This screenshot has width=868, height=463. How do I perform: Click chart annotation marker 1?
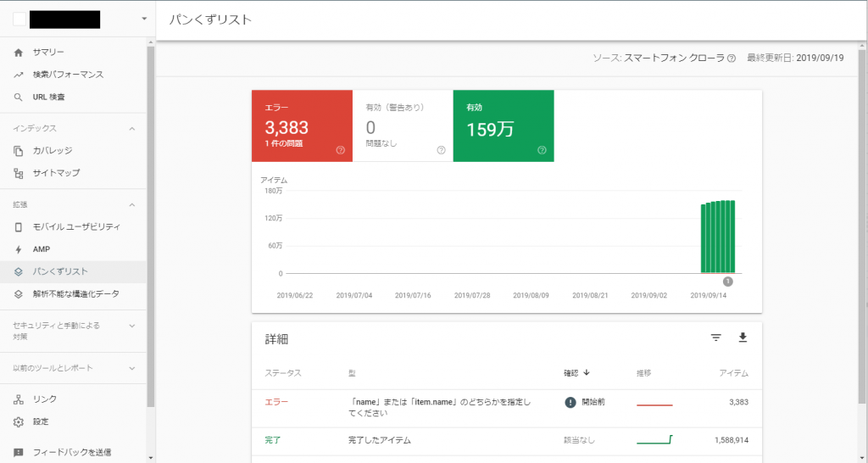tap(728, 282)
